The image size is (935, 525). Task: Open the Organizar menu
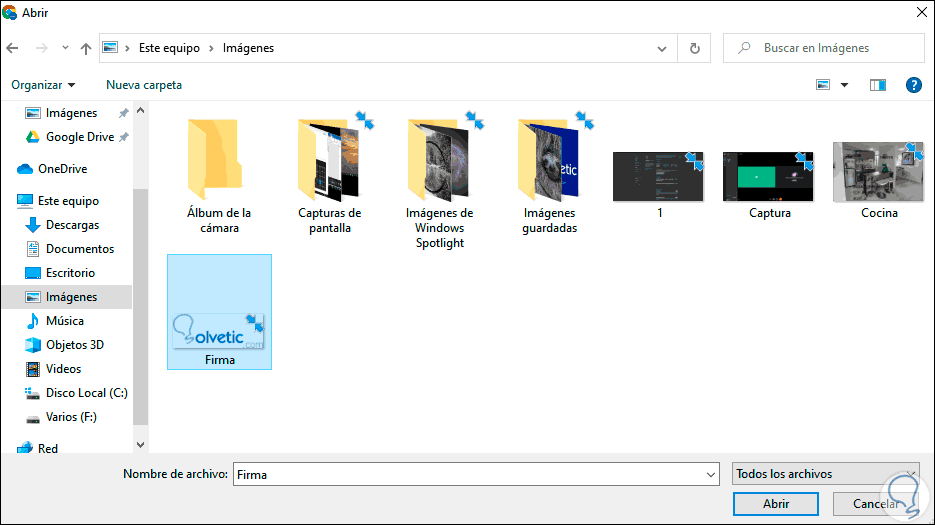point(43,85)
